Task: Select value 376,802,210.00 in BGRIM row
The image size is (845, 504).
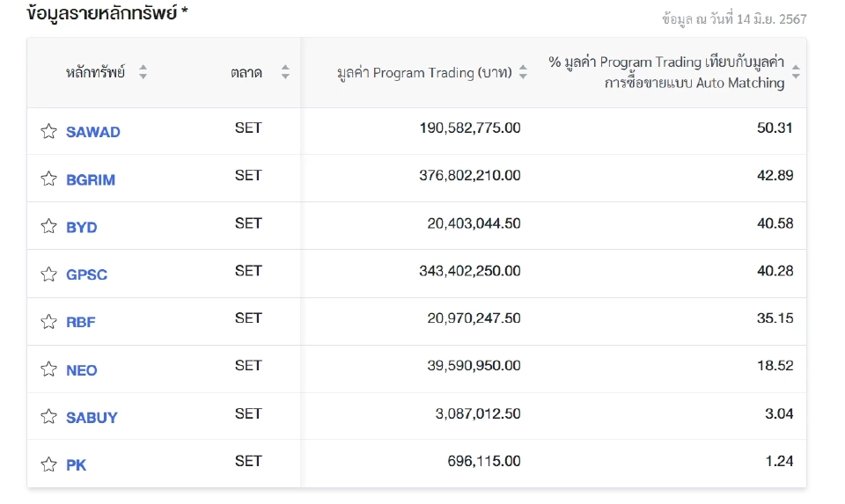Action: tap(470, 176)
